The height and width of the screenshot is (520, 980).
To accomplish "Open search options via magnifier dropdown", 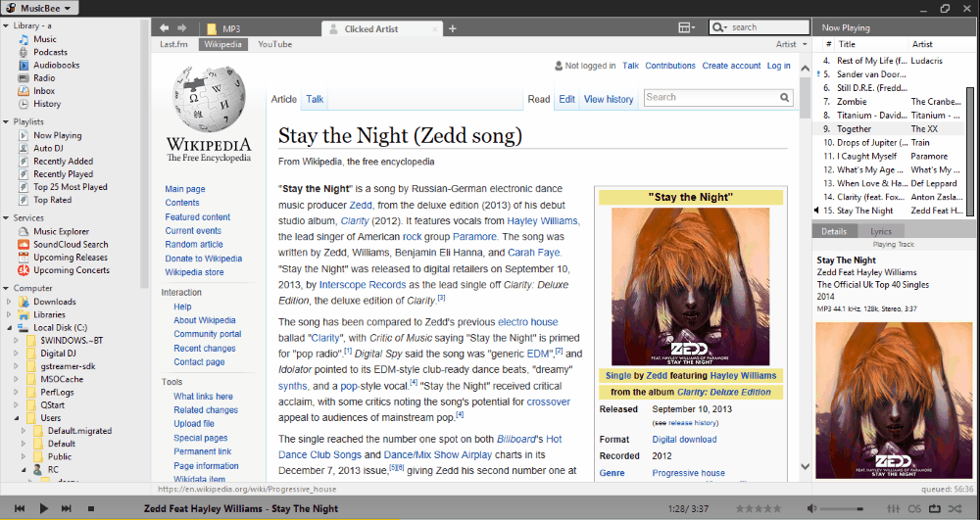I will click(719, 27).
